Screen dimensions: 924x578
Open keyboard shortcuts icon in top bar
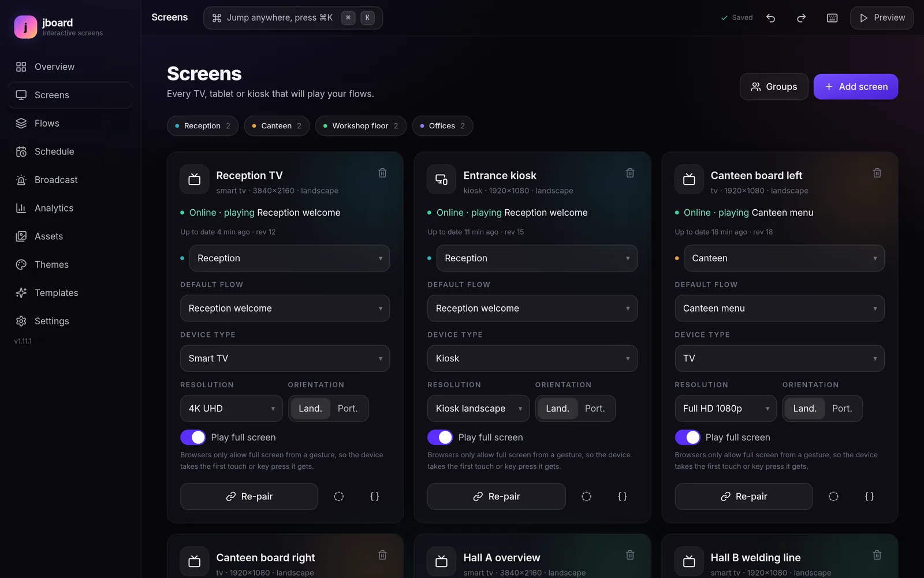[x=832, y=18]
